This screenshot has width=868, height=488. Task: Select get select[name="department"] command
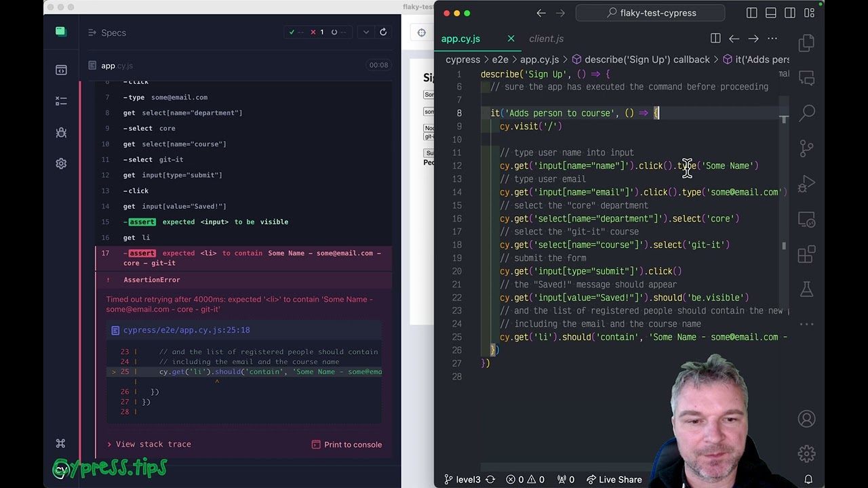(x=244, y=113)
